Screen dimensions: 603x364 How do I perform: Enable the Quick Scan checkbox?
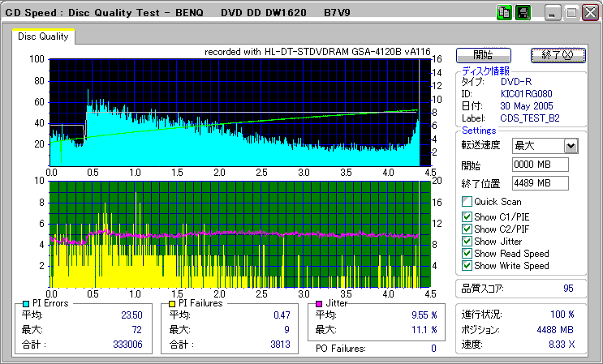point(466,202)
